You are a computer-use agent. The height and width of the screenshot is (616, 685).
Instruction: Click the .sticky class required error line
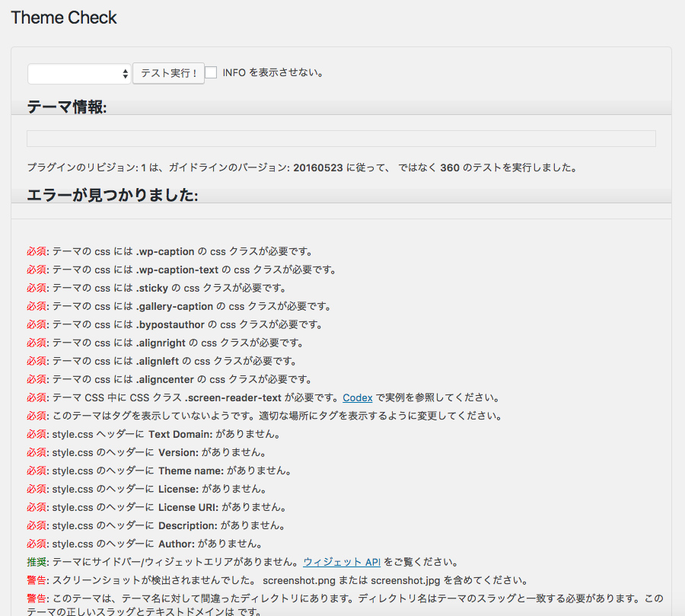(x=156, y=288)
